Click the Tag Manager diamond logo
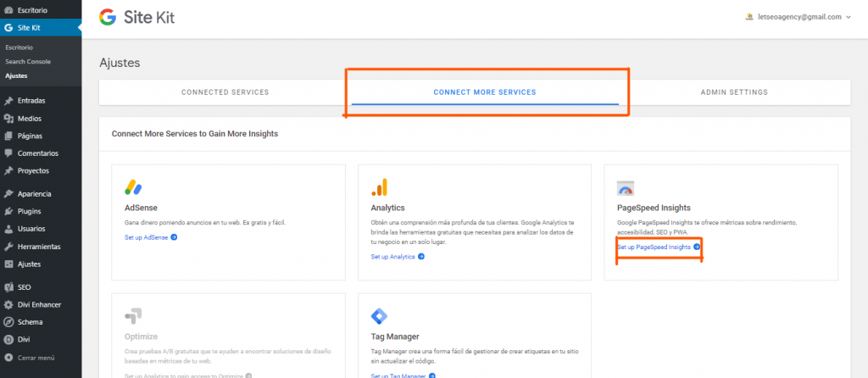This screenshot has width=868, height=378. point(379,317)
